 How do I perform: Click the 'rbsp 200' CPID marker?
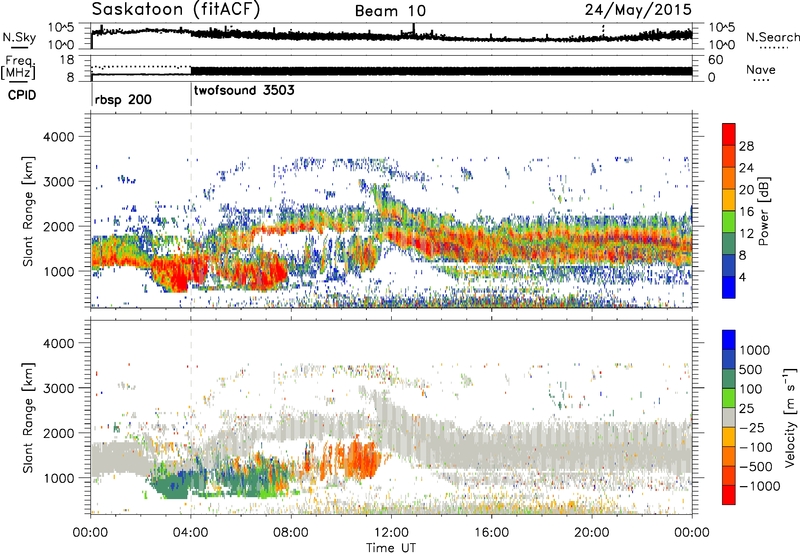pyautogui.click(x=123, y=99)
